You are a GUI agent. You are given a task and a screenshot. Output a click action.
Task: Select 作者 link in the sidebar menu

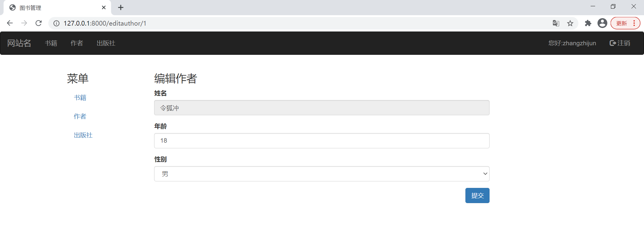[80, 116]
